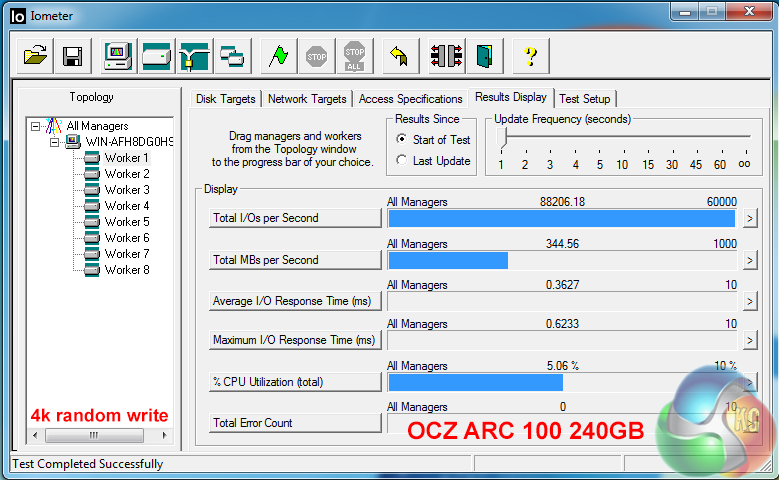Disconnect the selected worker or manager
The height and width of the screenshot is (480, 779).
point(446,56)
